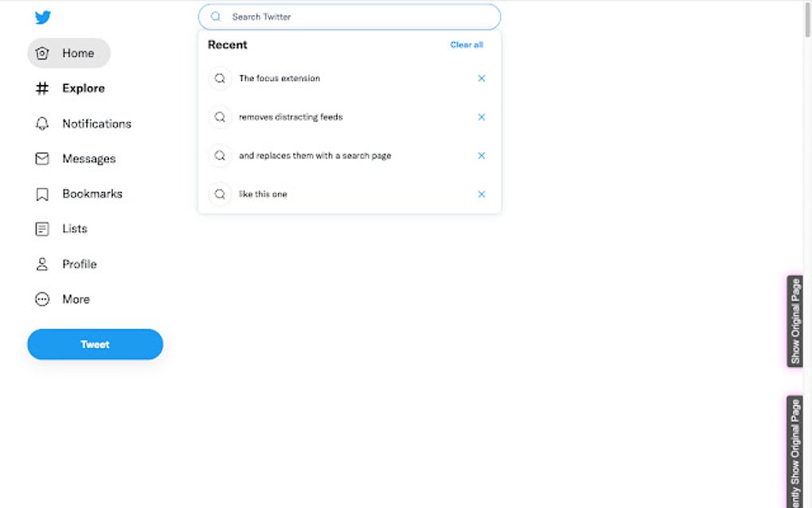Delete 'like this one' recent search
812x508 pixels.
(x=481, y=194)
